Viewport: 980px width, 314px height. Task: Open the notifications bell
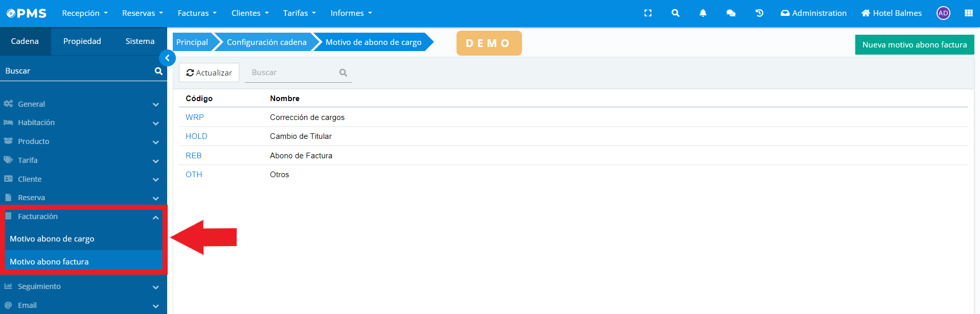pyautogui.click(x=703, y=13)
